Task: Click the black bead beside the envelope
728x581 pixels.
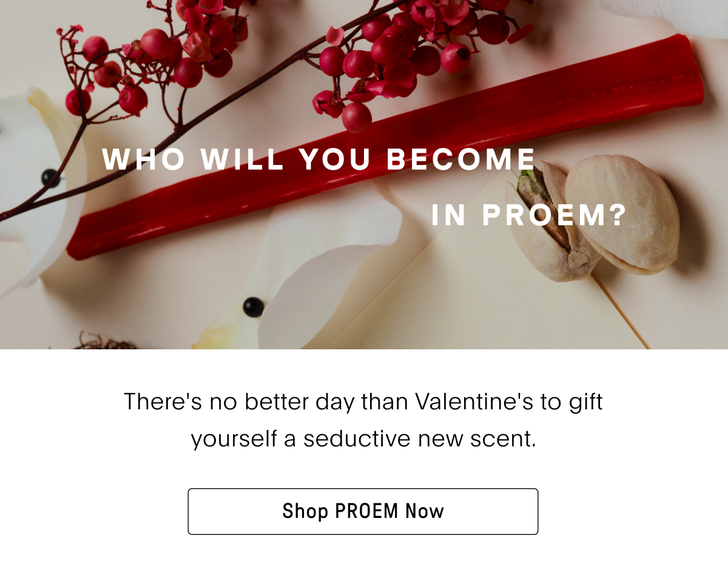Action: [x=253, y=307]
